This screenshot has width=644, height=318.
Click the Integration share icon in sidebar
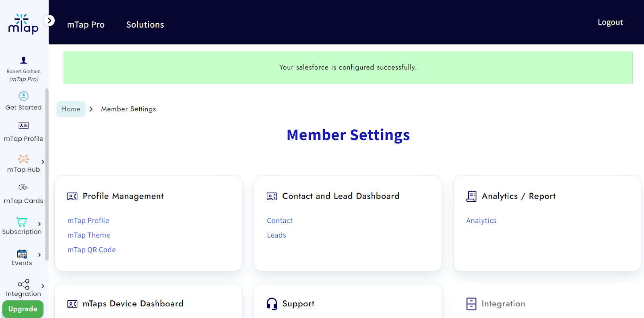23,284
